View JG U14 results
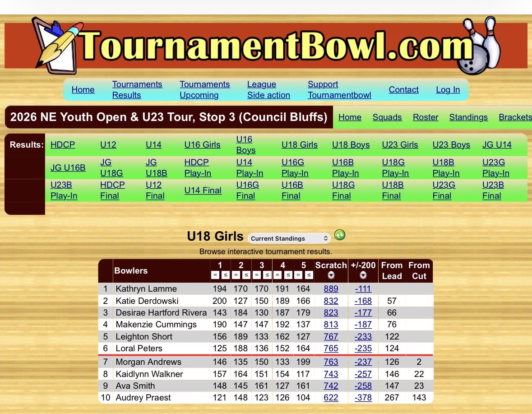Viewport: 532px width, 414px height. tap(497, 144)
